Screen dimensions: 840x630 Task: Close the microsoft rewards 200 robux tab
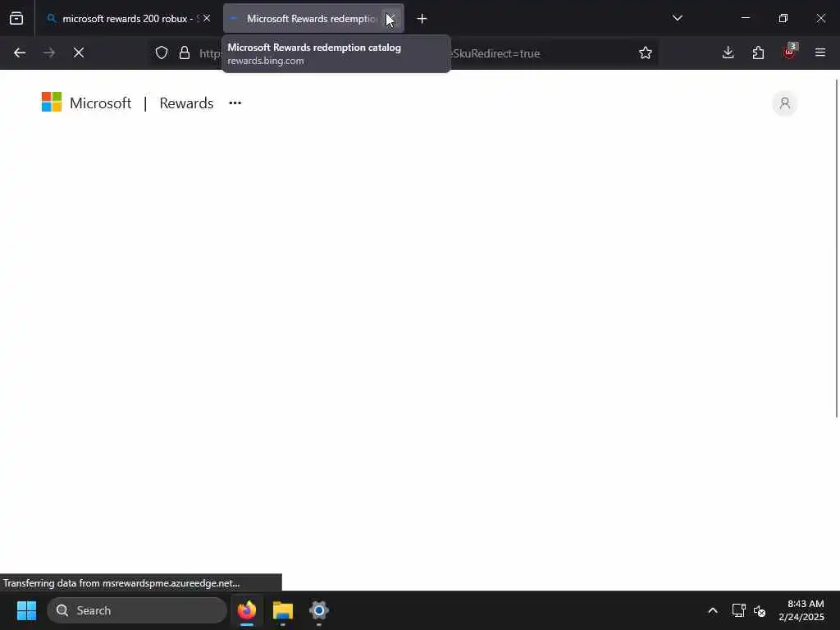point(207,18)
